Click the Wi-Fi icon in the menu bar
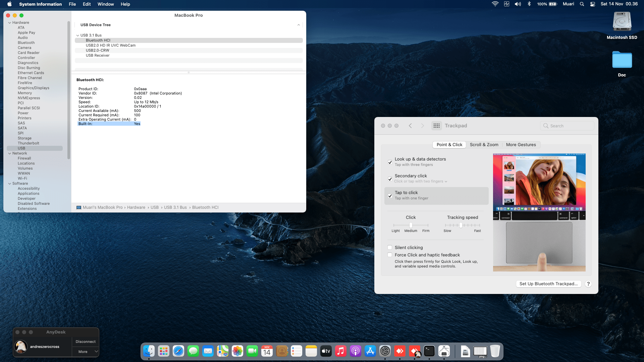 [x=495, y=4]
